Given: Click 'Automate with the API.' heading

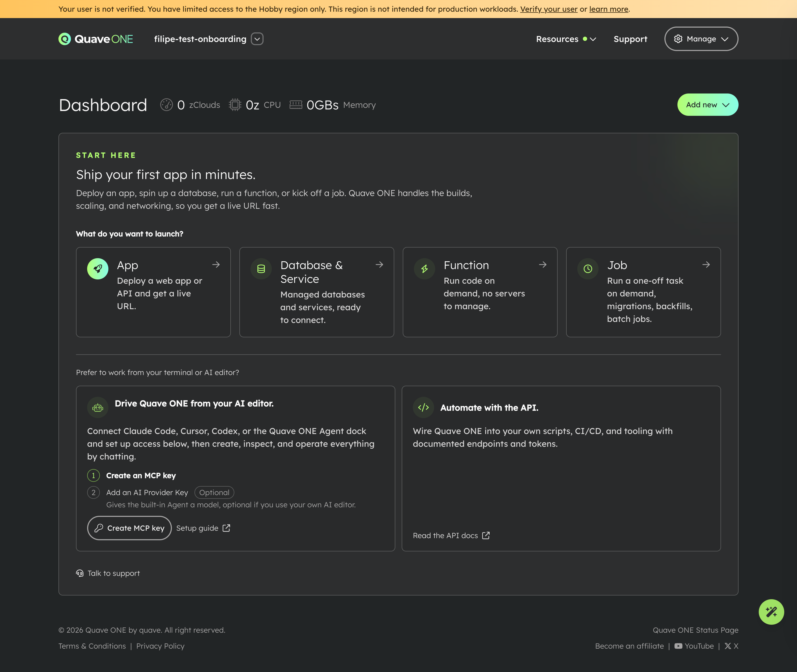Looking at the screenshot, I should (x=489, y=408).
